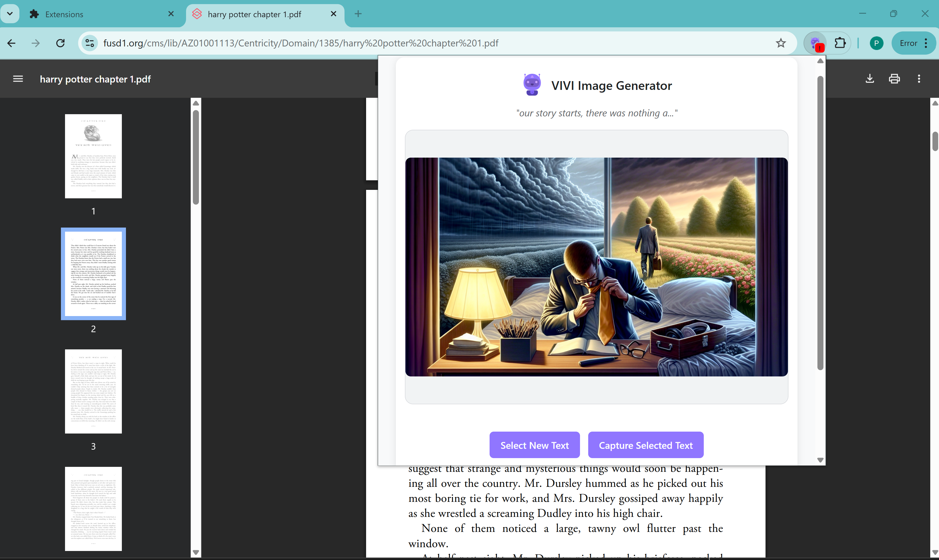Close the harry potter chapter 1.pdf tab
Image resolution: width=939 pixels, height=560 pixels.
[x=333, y=14]
